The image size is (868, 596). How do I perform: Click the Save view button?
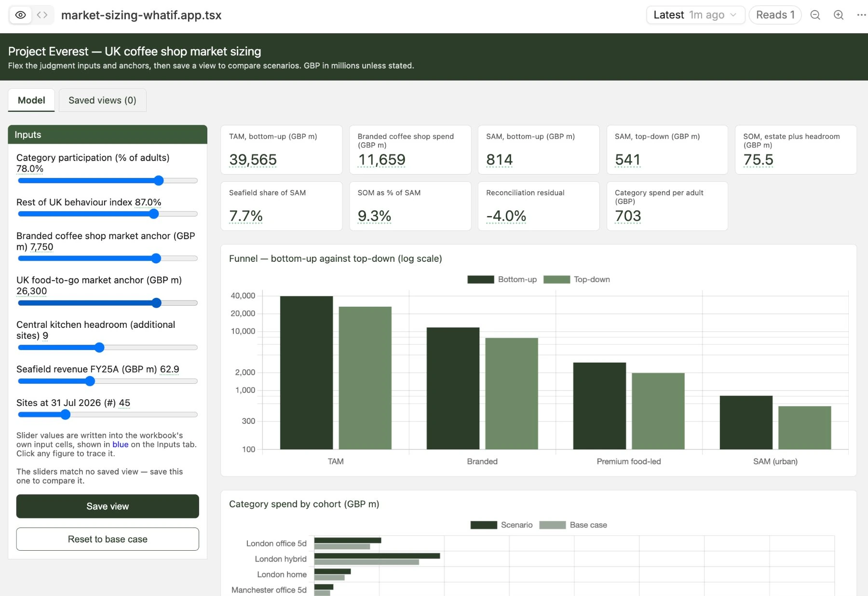click(108, 506)
